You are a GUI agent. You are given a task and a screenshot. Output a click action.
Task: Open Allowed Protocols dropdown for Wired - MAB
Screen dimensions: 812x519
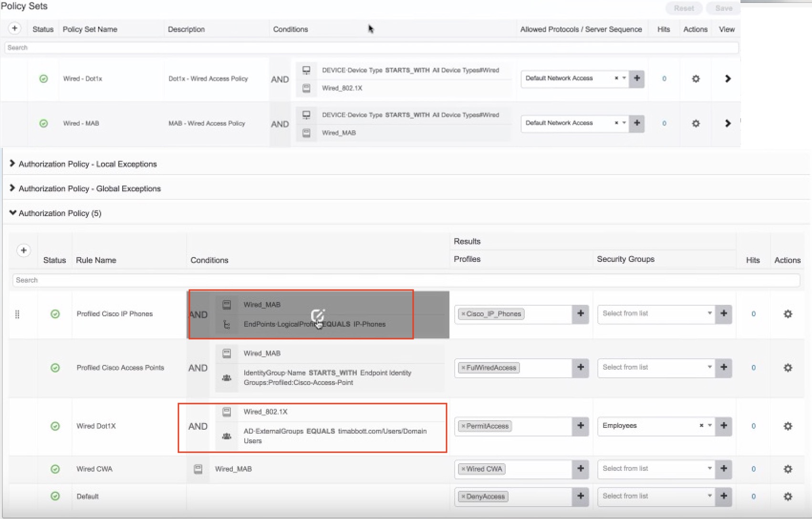(x=624, y=123)
